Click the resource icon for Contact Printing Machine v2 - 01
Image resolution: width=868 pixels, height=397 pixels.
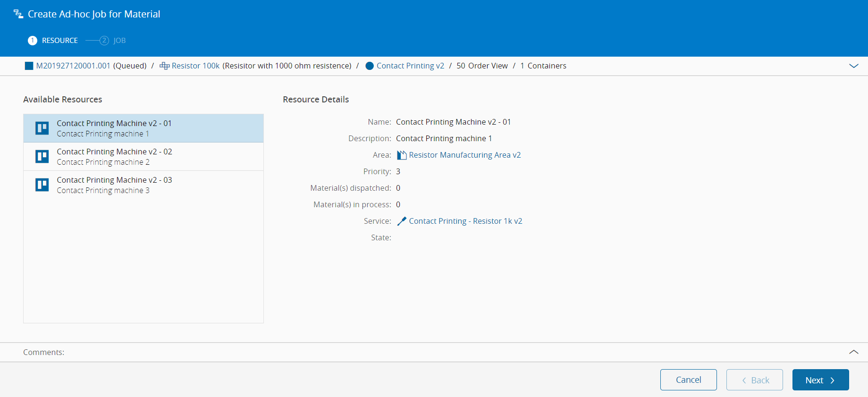(x=42, y=128)
